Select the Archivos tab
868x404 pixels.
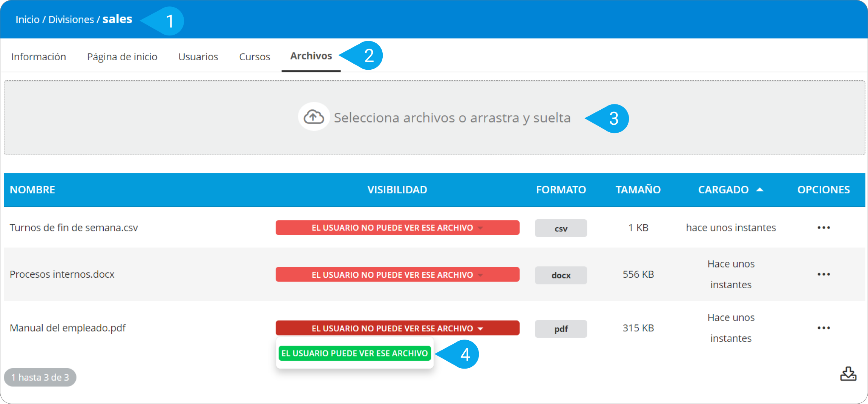point(311,56)
